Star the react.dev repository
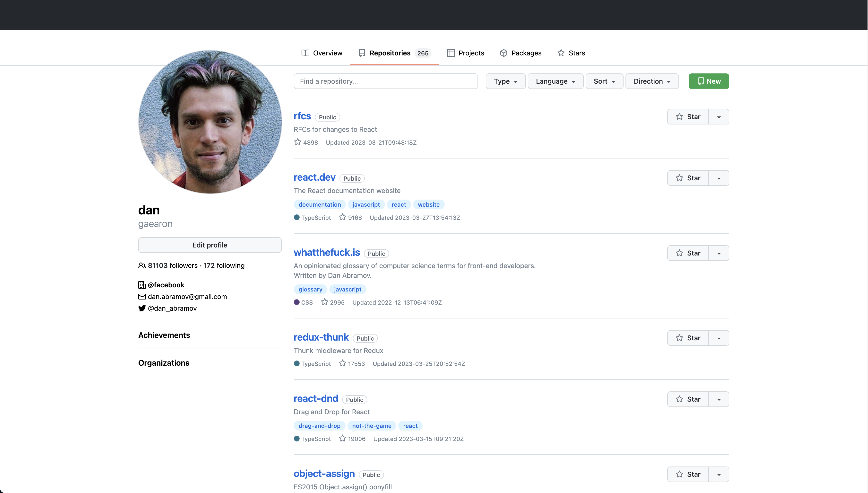Viewport: 868px width, 493px height. point(688,178)
